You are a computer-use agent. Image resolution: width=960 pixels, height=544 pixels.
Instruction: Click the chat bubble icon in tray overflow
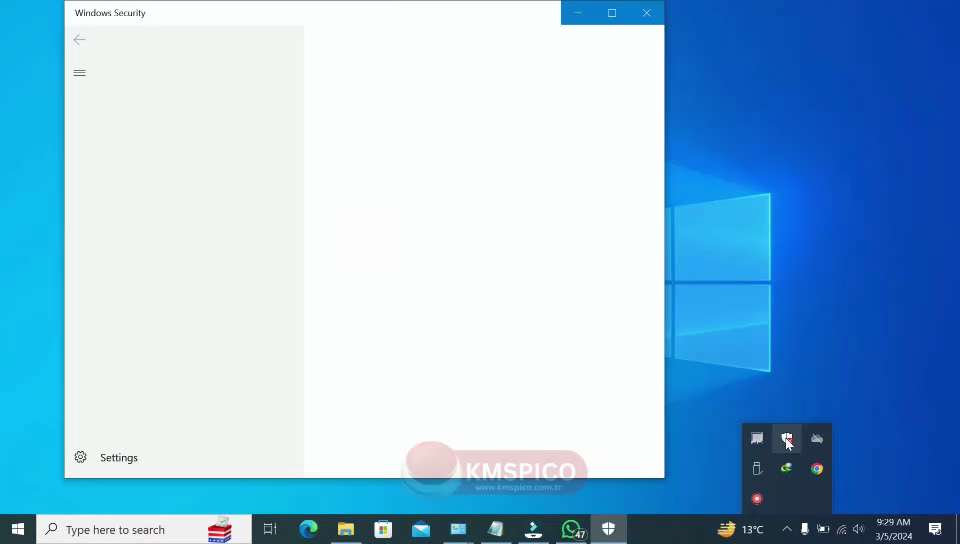point(757,439)
